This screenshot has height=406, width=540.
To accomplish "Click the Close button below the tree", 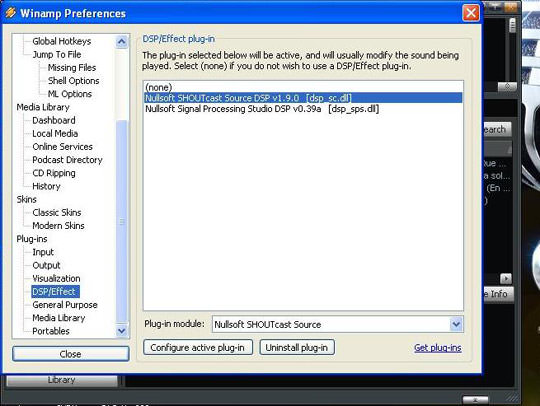I will (71, 354).
